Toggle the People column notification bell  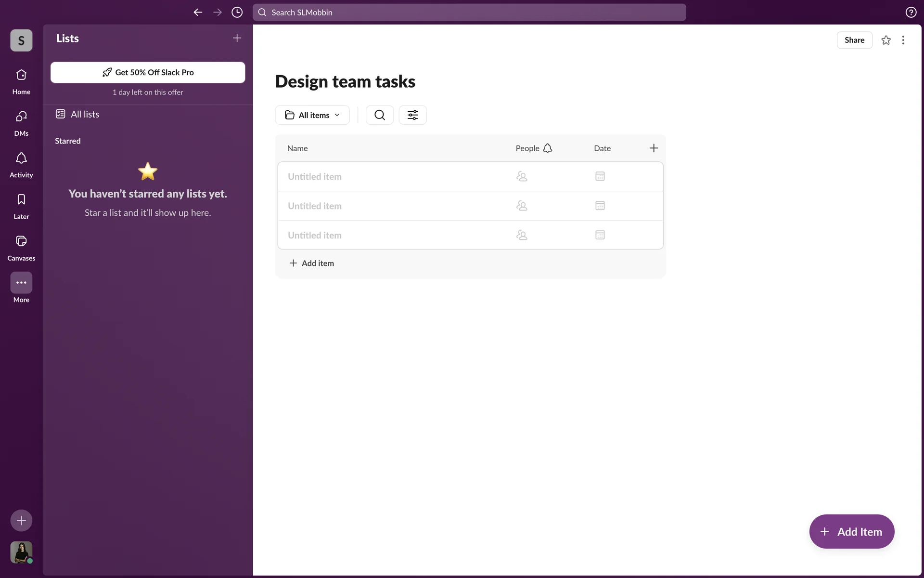click(547, 148)
